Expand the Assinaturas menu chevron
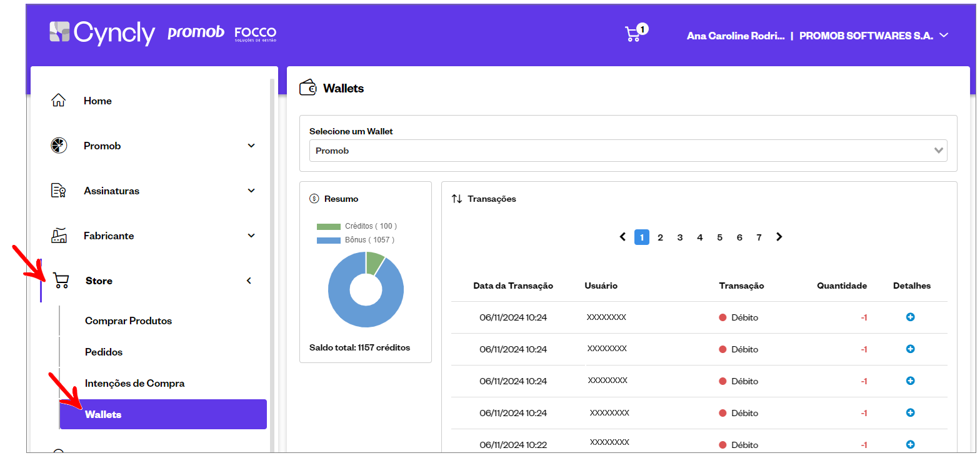980x458 pixels. (251, 191)
